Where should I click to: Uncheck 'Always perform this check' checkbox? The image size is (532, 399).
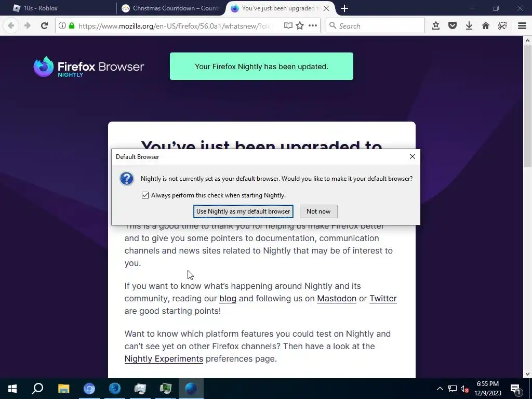point(145,195)
